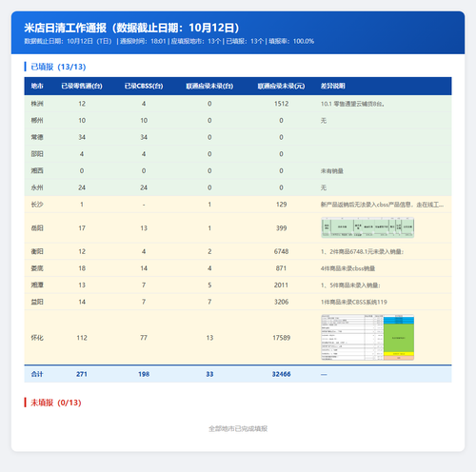Click the total 198 in 合计 row
Screen dimensions: 476x472
144,374
